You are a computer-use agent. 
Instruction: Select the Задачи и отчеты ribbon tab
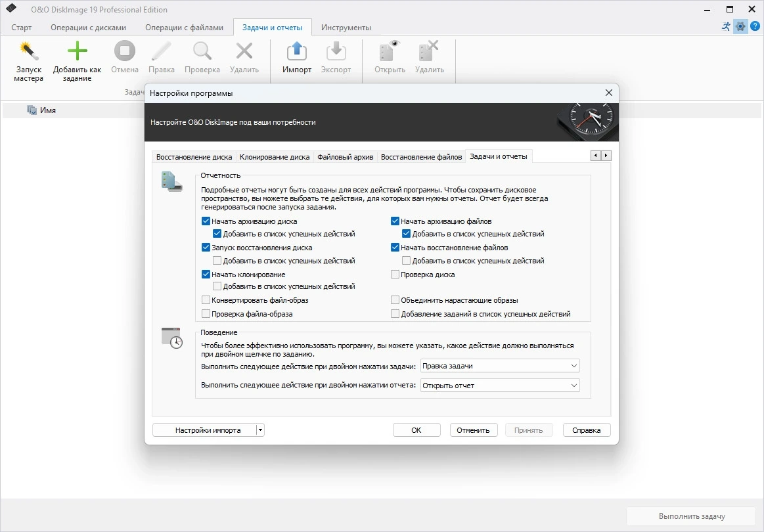[273, 28]
